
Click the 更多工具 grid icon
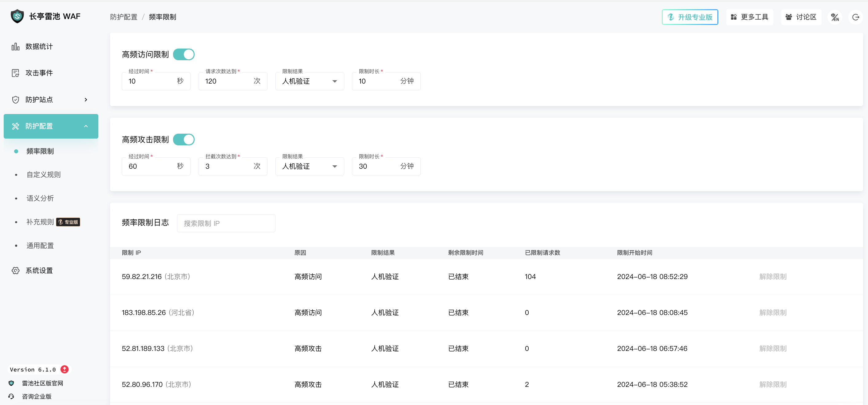click(734, 17)
